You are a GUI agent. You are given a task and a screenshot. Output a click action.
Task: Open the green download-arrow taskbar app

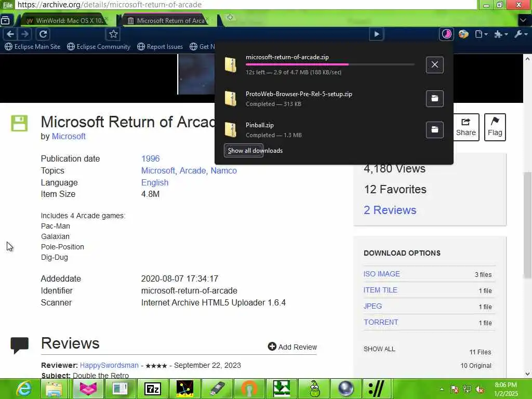pos(282,389)
